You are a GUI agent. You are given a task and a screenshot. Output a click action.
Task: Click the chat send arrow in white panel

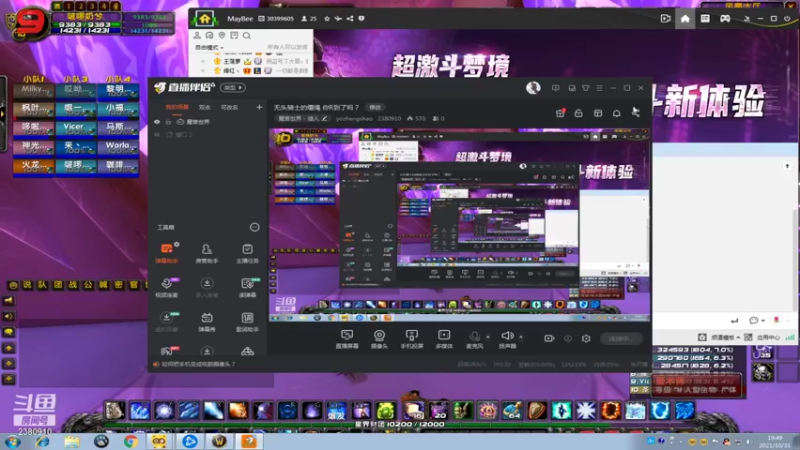(x=734, y=320)
